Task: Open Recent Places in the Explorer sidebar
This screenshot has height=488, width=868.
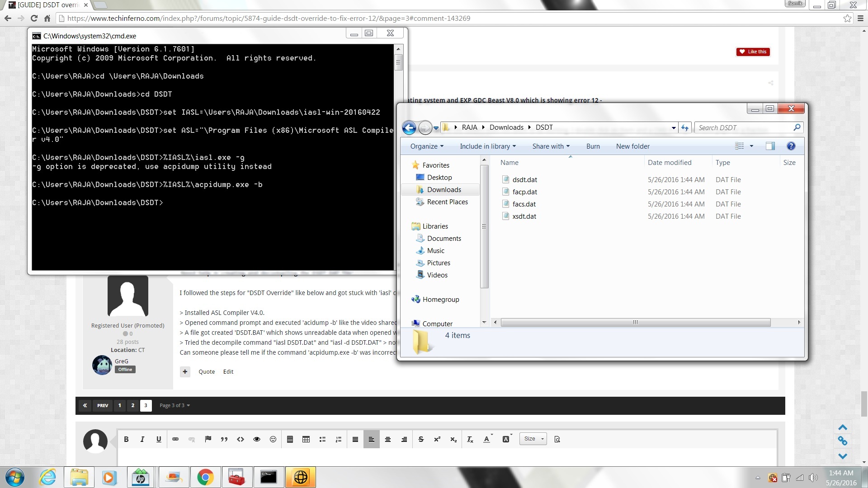Action: click(x=447, y=202)
